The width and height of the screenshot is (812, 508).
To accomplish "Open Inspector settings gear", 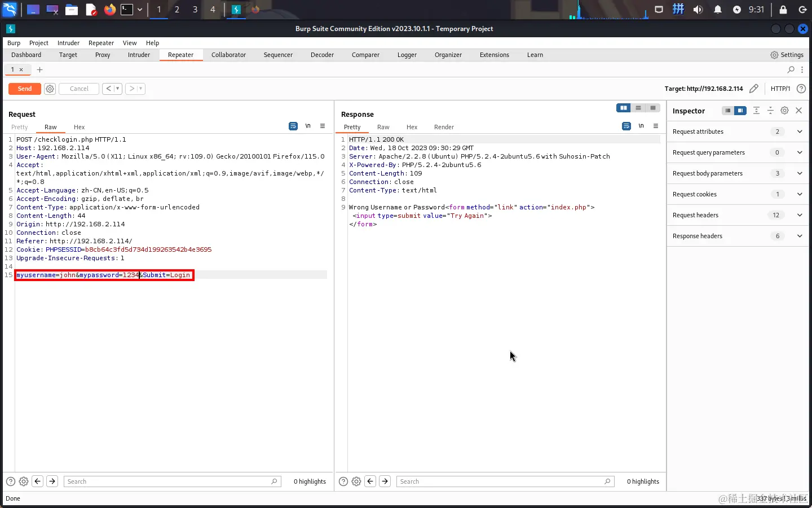I will point(784,111).
